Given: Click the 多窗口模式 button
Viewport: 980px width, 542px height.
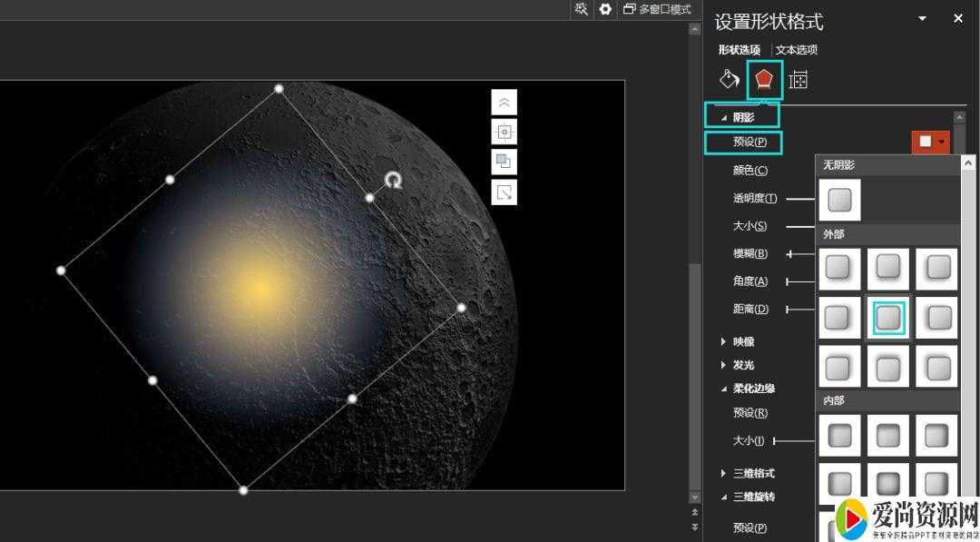Looking at the screenshot, I should point(658,9).
